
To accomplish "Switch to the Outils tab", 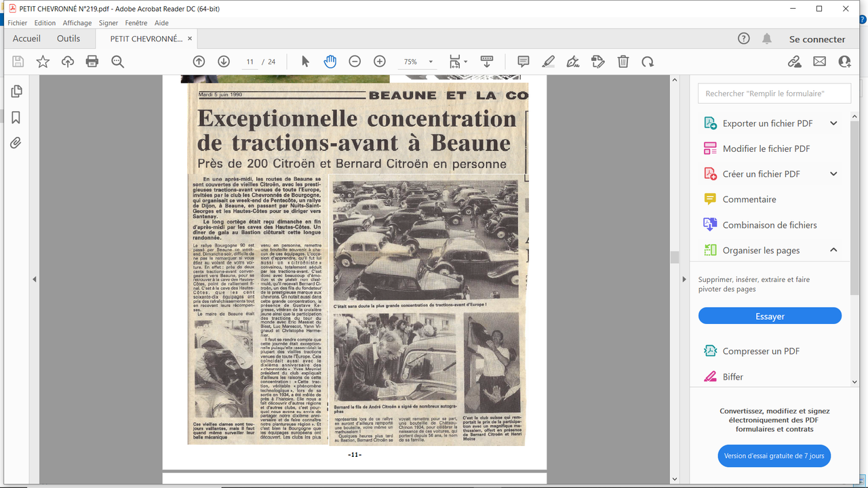I will (68, 39).
